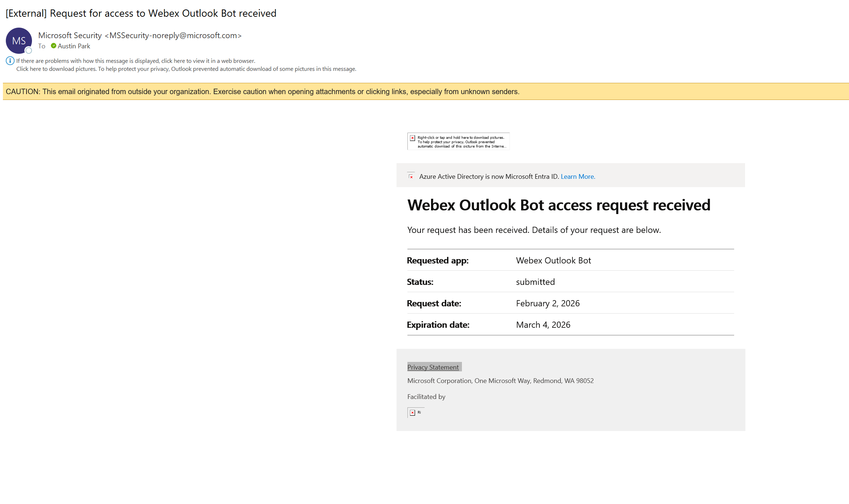Click the Request date label
This screenshot has width=849, height=504.
point(434,303)
